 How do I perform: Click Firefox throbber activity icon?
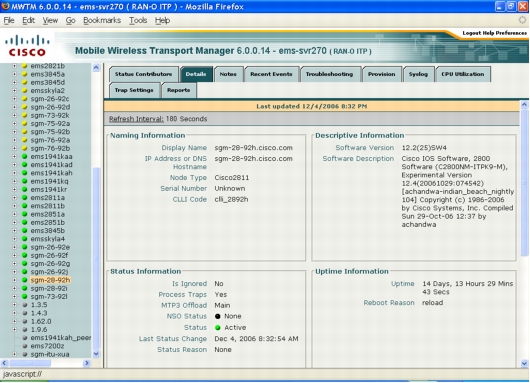(522, 20)
